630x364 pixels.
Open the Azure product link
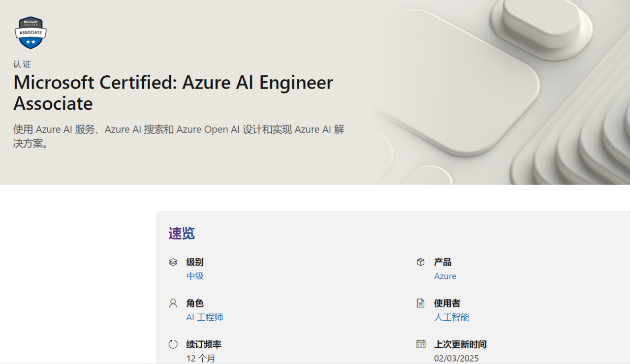click(445, 276)
